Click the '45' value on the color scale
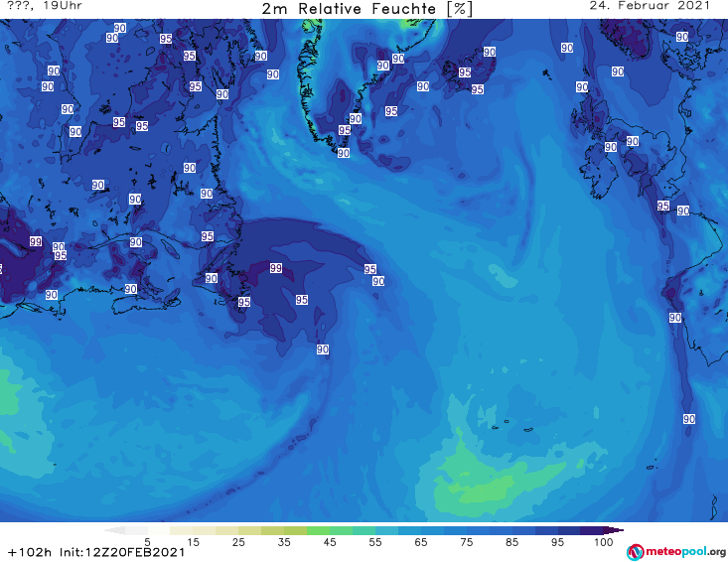728x562 pixels. (330, 542)
